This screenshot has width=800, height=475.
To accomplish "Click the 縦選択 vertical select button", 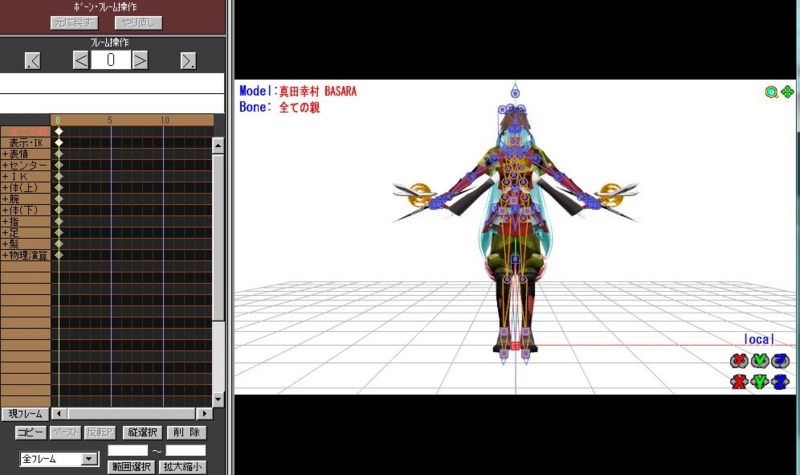I will pos(142,433).
